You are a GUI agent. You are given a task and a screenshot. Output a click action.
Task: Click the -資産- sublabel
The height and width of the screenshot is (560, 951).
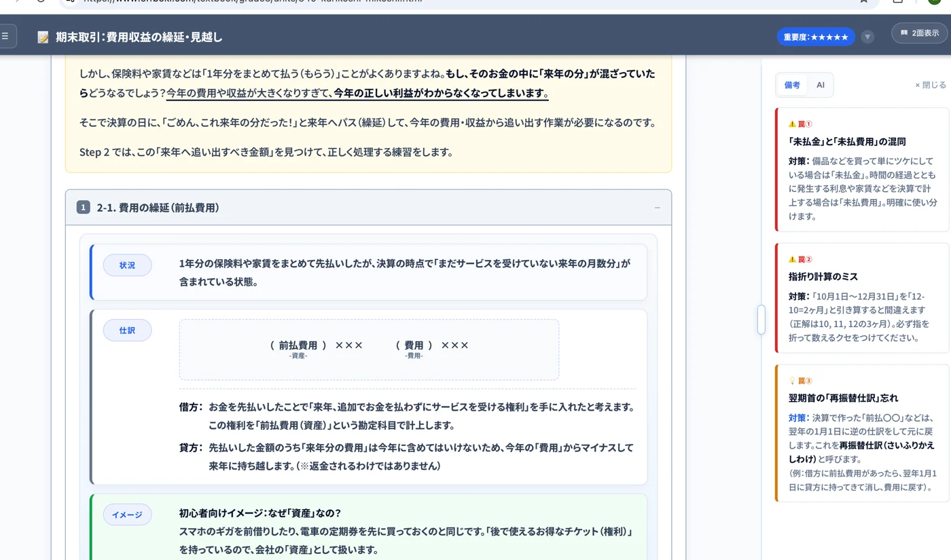click(298, 356)
